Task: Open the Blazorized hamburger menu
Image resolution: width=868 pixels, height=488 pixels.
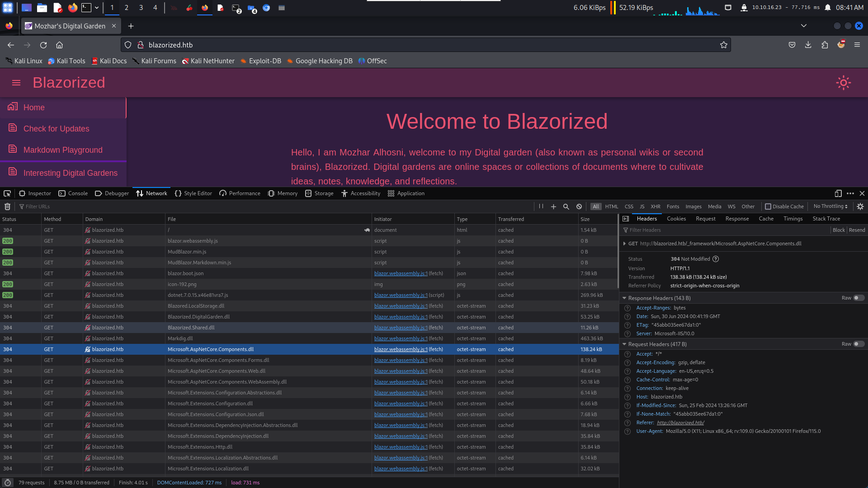Action: (16, 83)
